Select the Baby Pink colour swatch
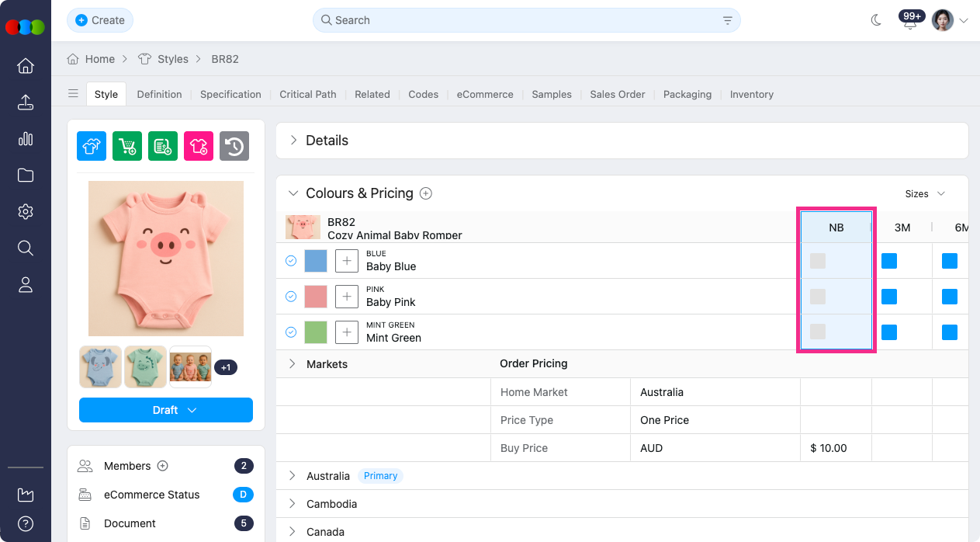Image resolution: width=980 pixels, height=542 pixels. click(x=316, y=297)
